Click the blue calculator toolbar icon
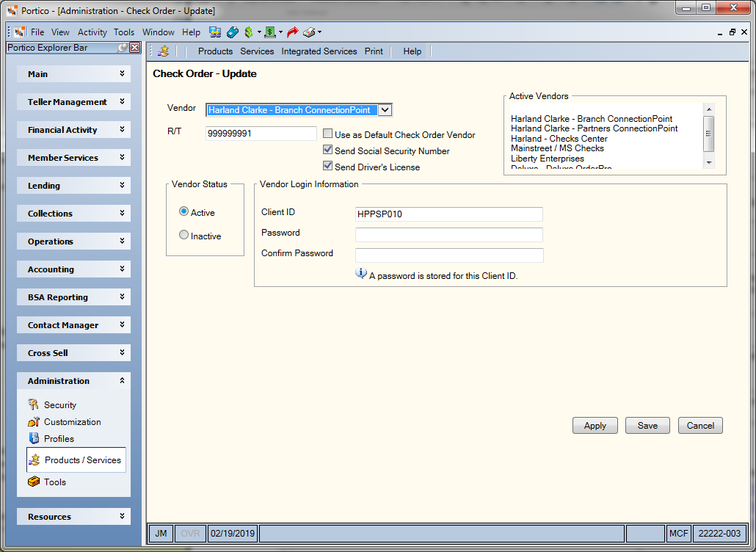Viewport: 756px width, 552px height. (x=233, y=32)
